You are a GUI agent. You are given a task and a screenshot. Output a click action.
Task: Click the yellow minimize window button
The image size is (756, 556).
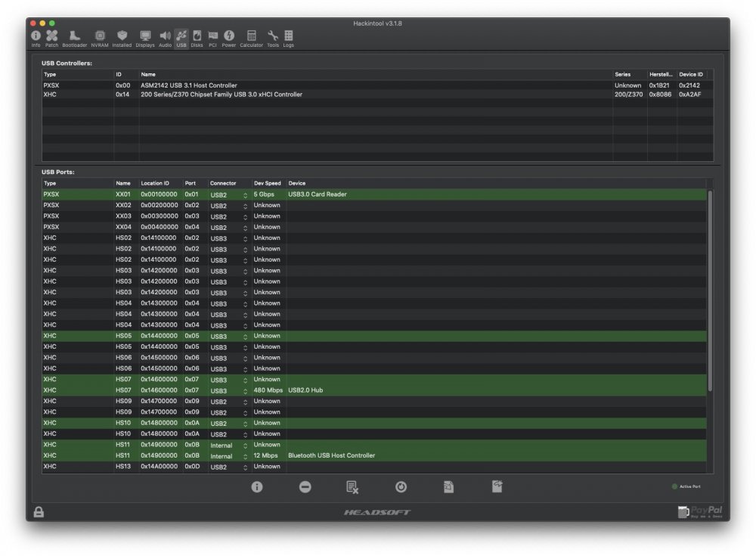click(42, 23)
